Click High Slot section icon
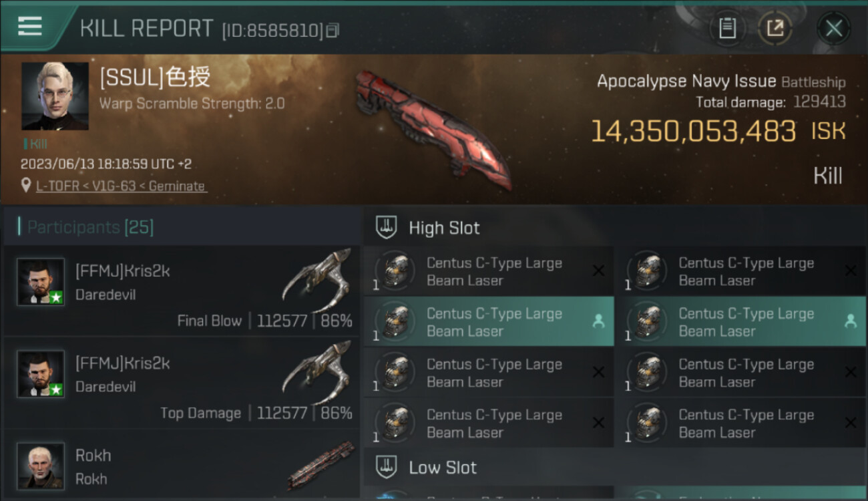This screenshot has height=501, width=868. pyautogui.click(x=387, y=227)
